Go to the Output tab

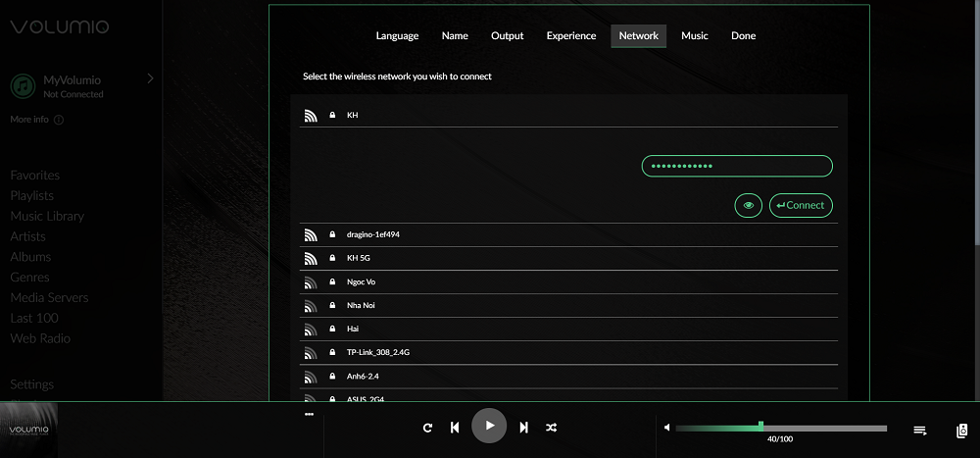[507, 35]
